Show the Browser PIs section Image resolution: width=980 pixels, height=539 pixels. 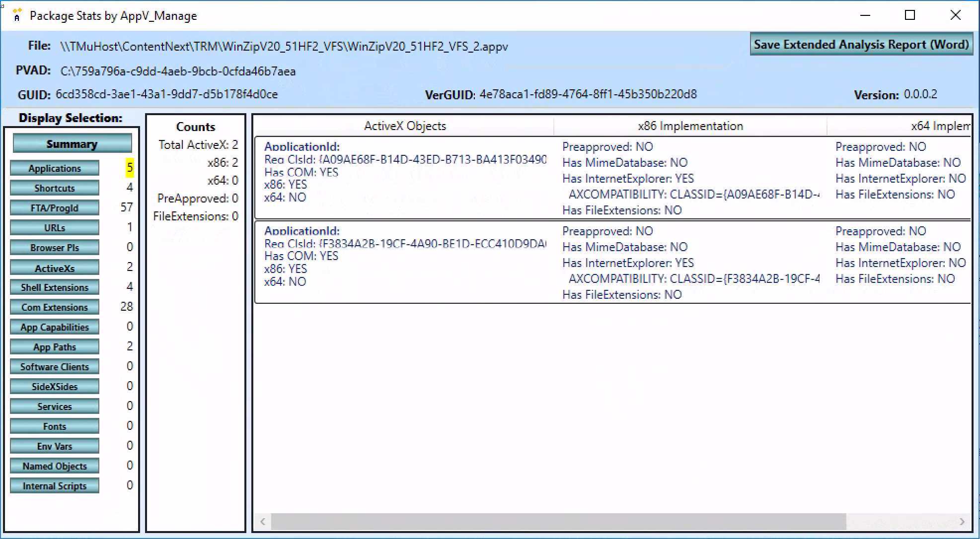pyautogui.click(x=55, y=248)
